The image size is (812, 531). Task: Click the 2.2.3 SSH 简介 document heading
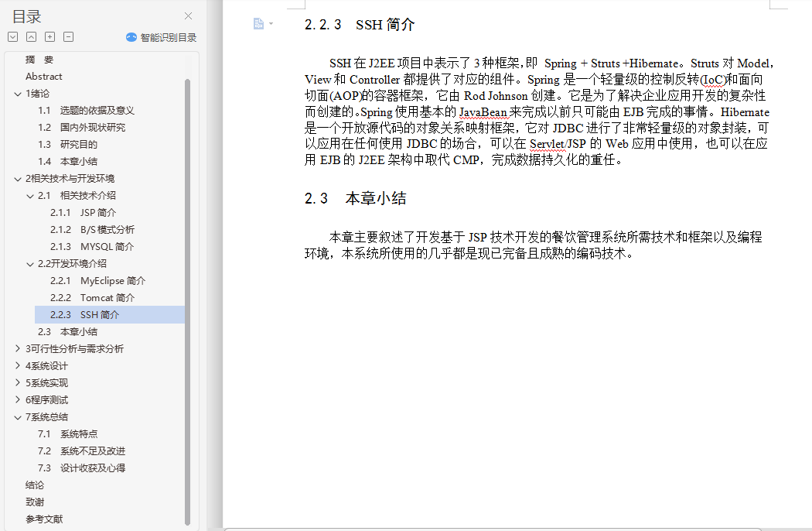[x=360, y=25]
